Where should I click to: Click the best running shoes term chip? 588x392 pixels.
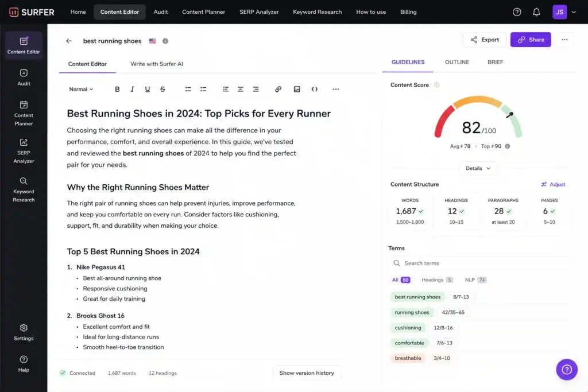click(417, 297)
